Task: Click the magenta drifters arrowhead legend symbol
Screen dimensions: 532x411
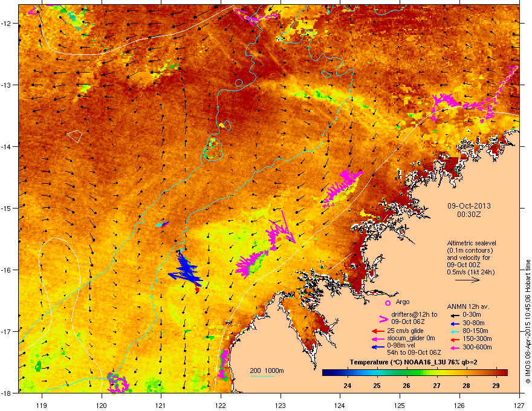Action: (383, 319)
